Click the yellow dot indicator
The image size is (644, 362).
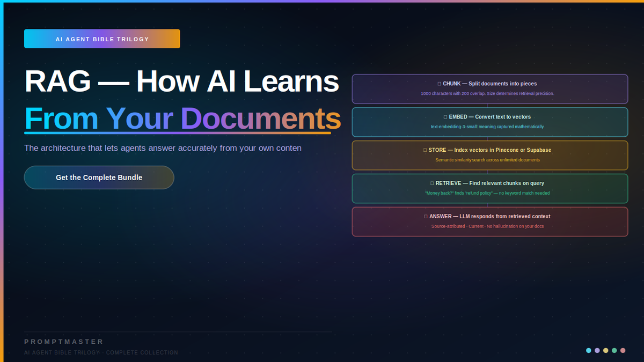(x=606, y=351)
